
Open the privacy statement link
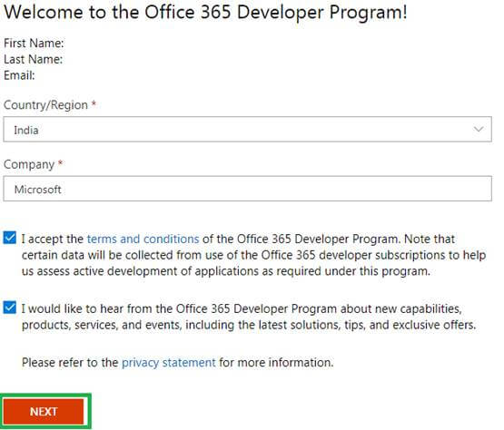[x=168, y=363]
